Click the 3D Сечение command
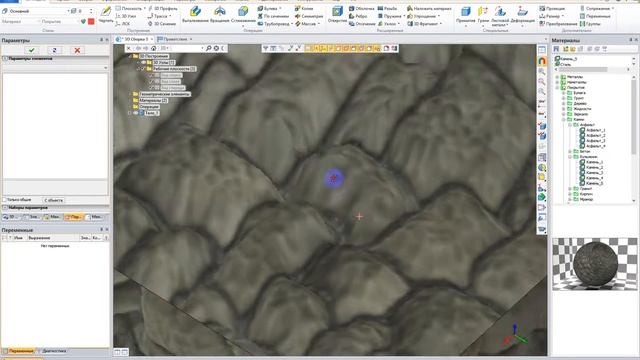Viewport: 640px width, 360px height. pos(162,24)
